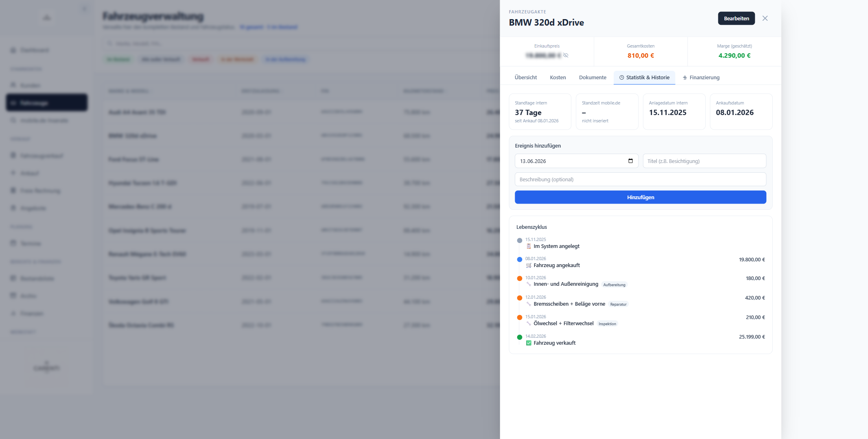Click the Standtage intern 37 Tage card

[x=540, y=112]
